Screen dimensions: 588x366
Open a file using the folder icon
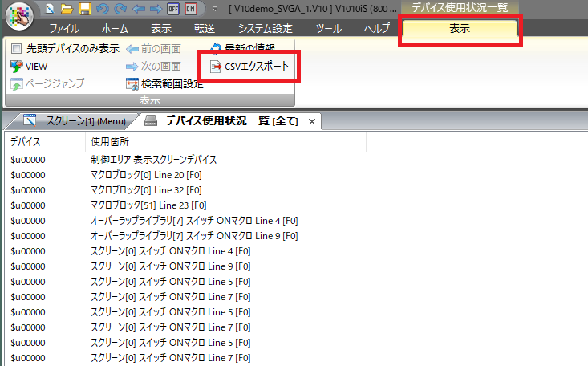tap(67, 9)
